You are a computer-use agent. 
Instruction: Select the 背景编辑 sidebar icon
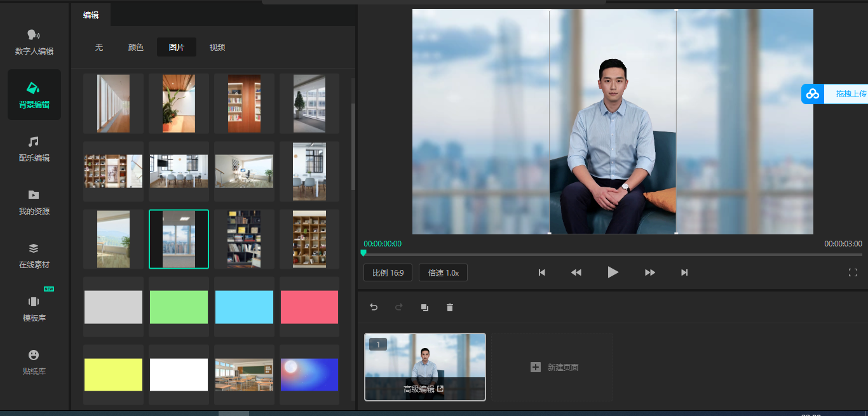click(x=34, y=94)
